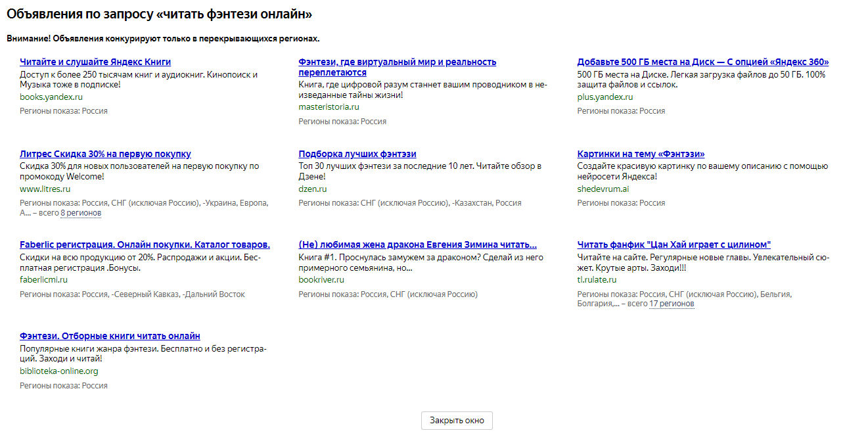This screenshot has width=868, height=441.
Task: Click bookriver regions 'Россия, СНГ (исключая Россию)'
Action: pos(388,294)
